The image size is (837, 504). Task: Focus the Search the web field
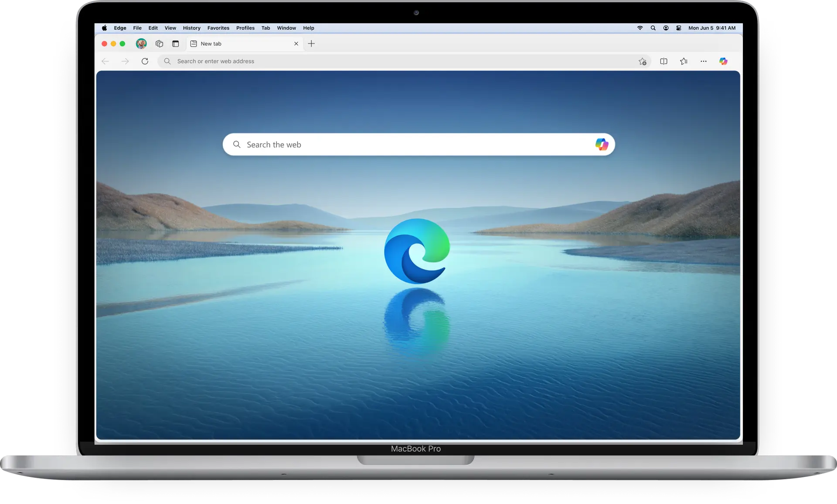pos(418,144)
